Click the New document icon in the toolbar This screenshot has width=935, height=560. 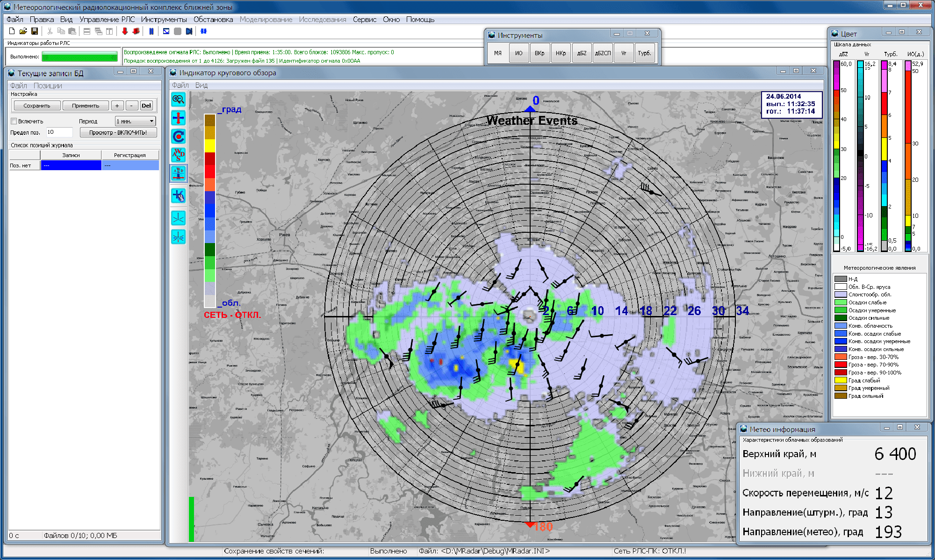(x=12, y=31)
